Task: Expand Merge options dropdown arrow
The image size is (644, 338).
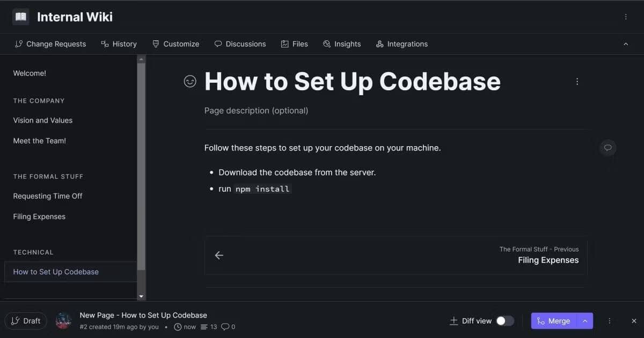Action: [585, 321]
